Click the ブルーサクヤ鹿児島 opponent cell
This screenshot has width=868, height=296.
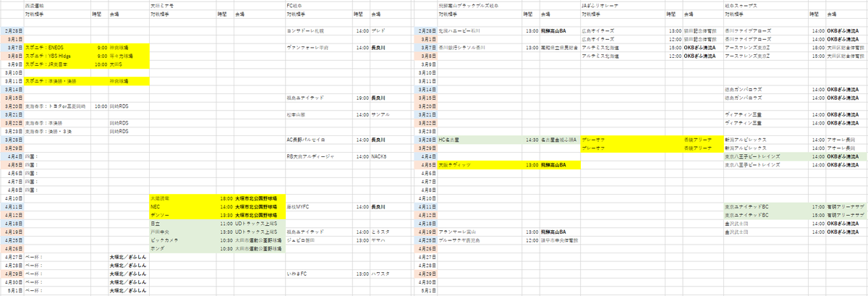click(x=481, y=240)
